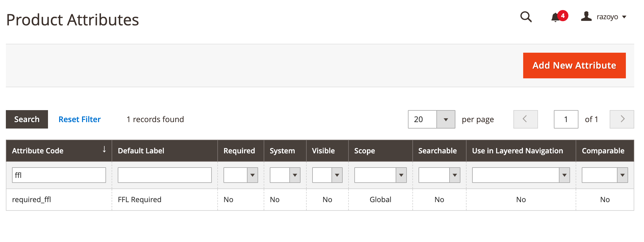Viewport: 644px width, 242px height.
Task: Open the per page count dropdown
Action: (x=446, y=119)
